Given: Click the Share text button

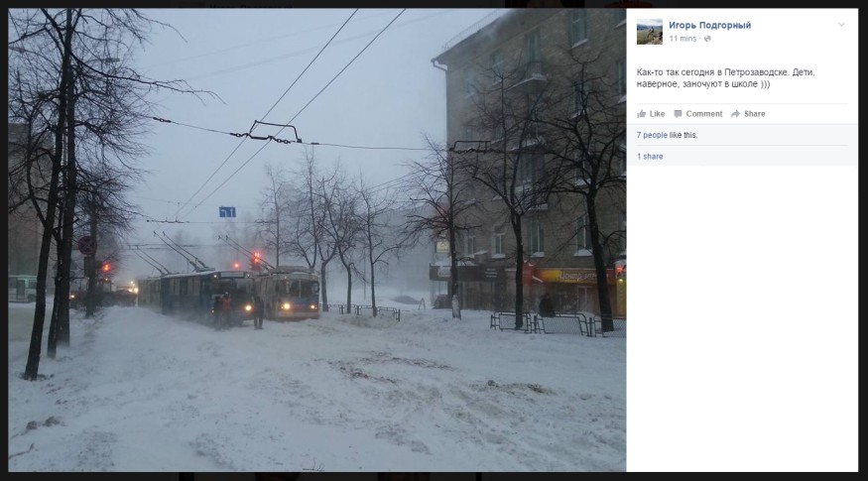Looking at the screenshot, I should coord(755,113).
